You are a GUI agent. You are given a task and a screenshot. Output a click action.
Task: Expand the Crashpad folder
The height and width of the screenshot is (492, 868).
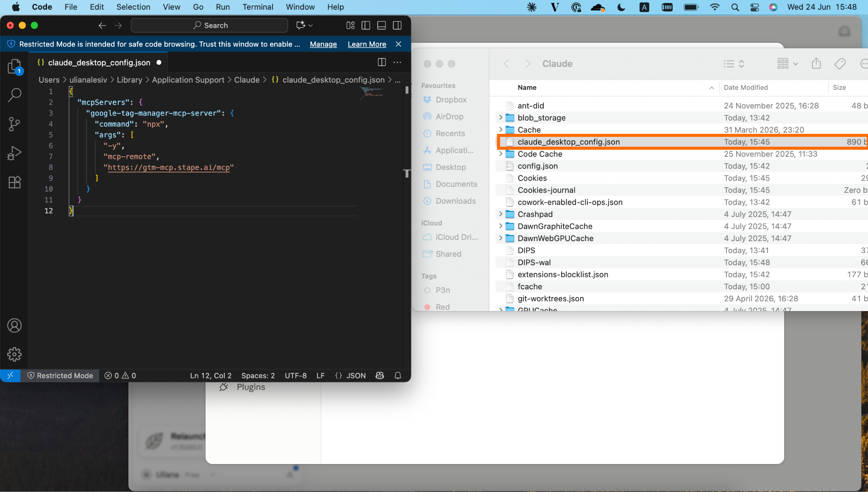coord(501,214)
